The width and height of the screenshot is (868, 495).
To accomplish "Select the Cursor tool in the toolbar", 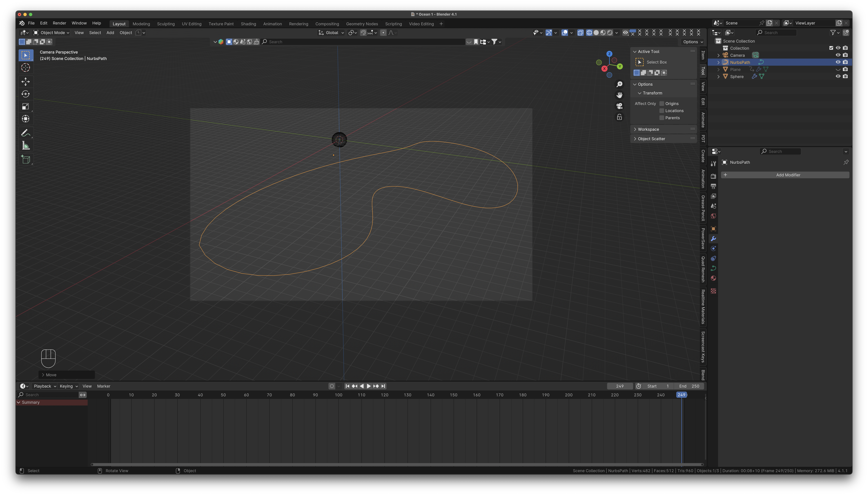I will pyautogui.click(x=25, y=68).
